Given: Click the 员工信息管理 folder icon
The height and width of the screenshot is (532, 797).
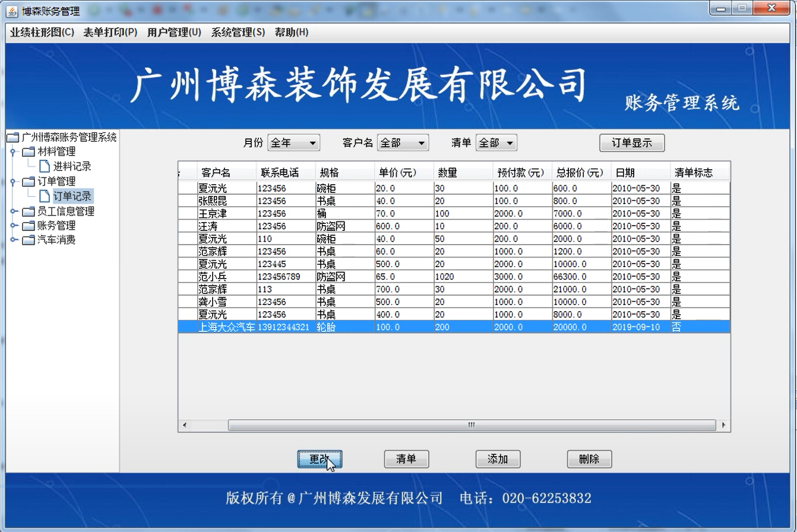Looking at the screenshot, I should [x=29, y=211].
